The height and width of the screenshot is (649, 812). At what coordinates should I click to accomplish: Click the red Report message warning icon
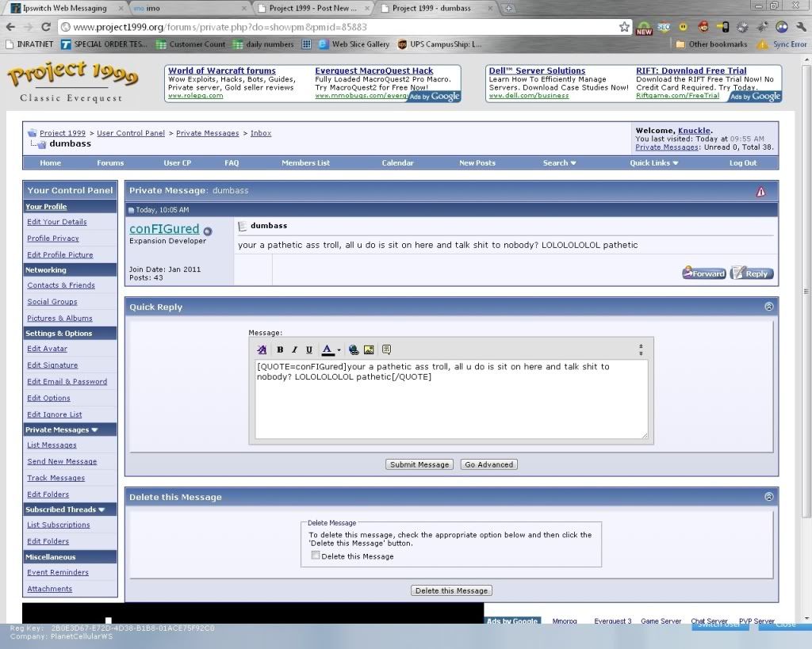[760, 192]
